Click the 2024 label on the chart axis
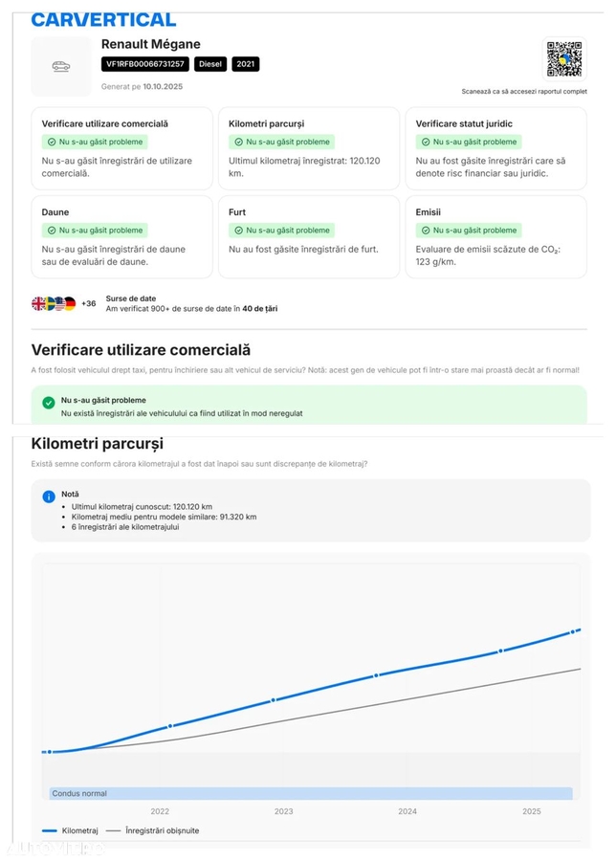Viewport: 616px width, 861px height. click(407, 811)
